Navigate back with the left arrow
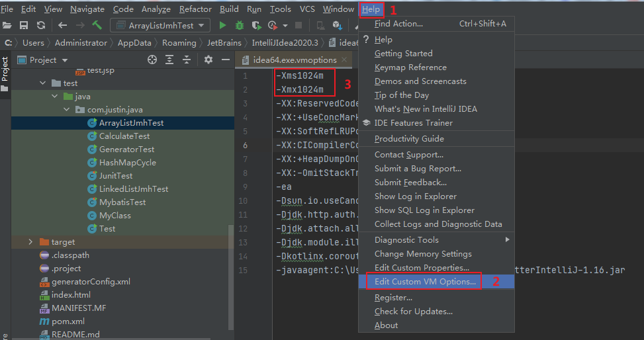The width and height of the screenshot is (644, 340). pos(62,25)
